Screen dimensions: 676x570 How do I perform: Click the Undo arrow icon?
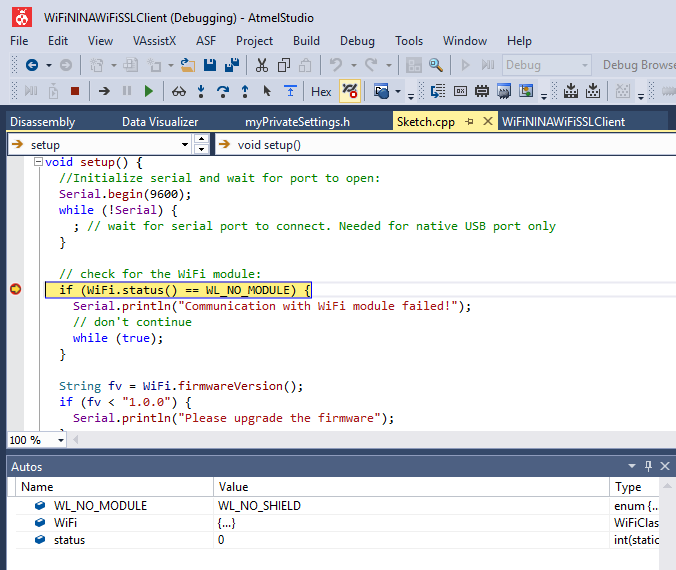(336, 65)
